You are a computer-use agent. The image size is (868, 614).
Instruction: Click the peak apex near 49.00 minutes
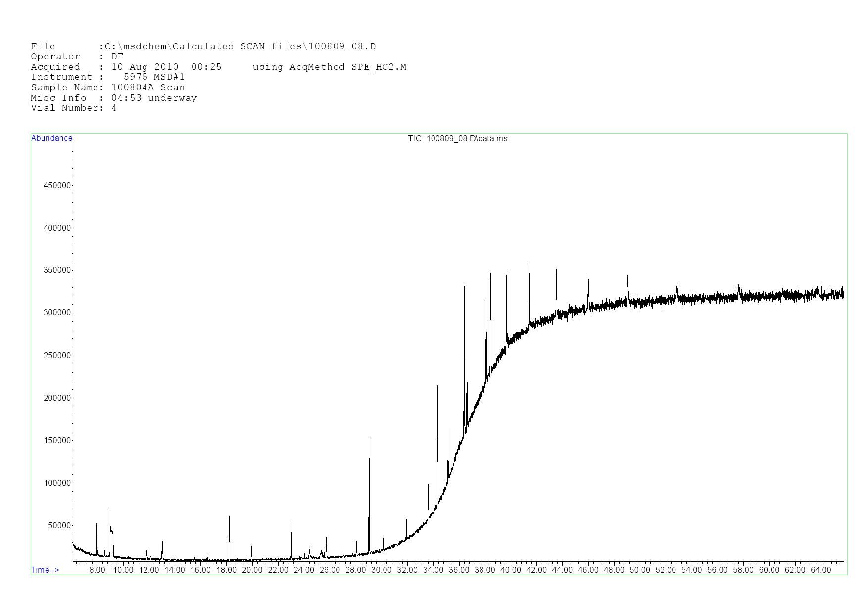(x=627, y=276)
